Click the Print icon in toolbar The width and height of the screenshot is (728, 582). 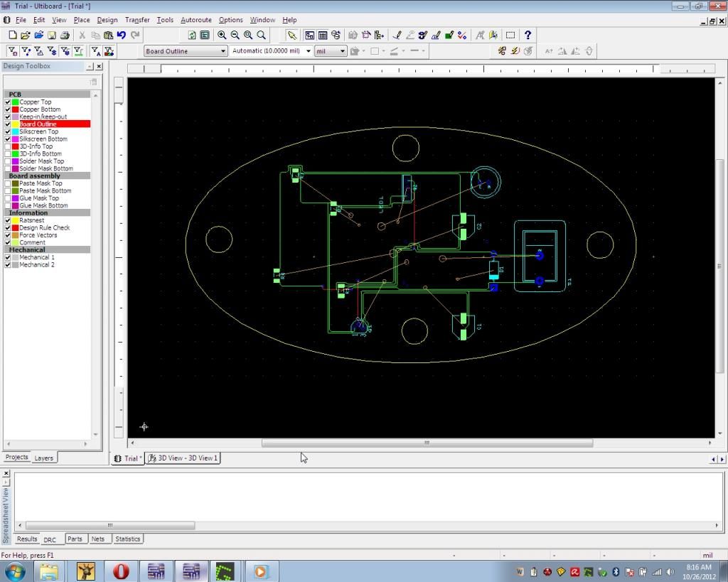pos(65,35)
